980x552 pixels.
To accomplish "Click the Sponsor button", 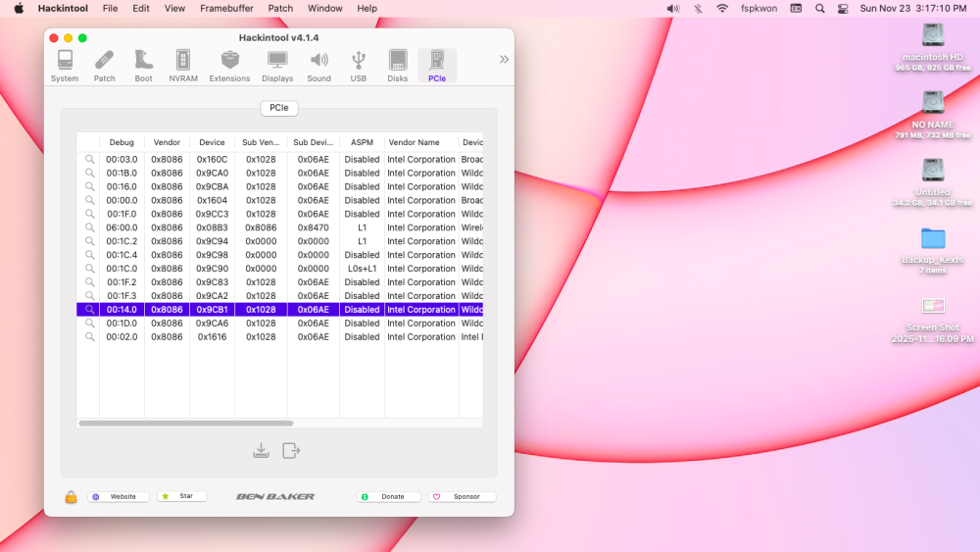I will [462, 496].
